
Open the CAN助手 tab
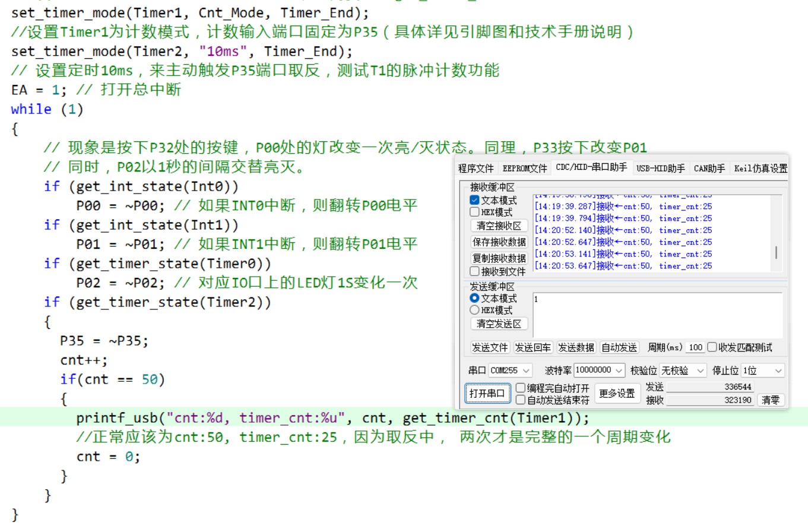(709, 169)
